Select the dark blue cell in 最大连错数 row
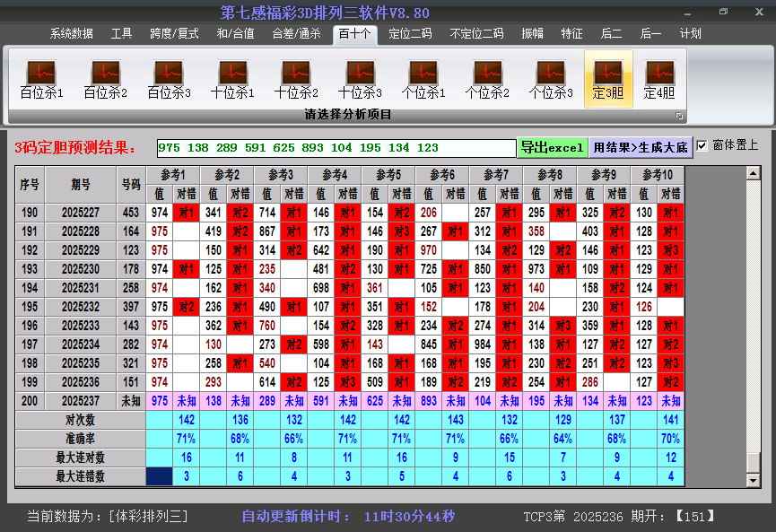 click(160, 476)
